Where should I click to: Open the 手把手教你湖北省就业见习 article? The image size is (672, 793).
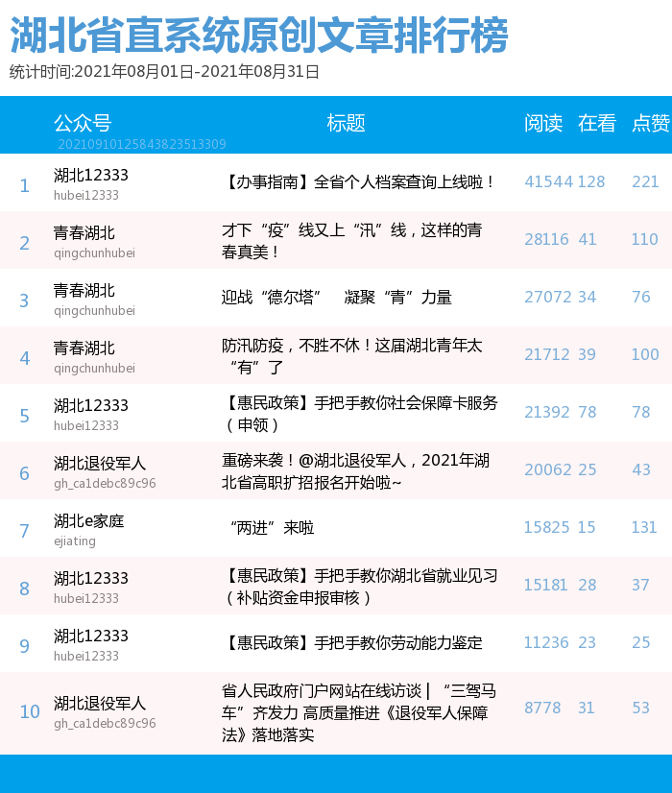coord(359,587)
